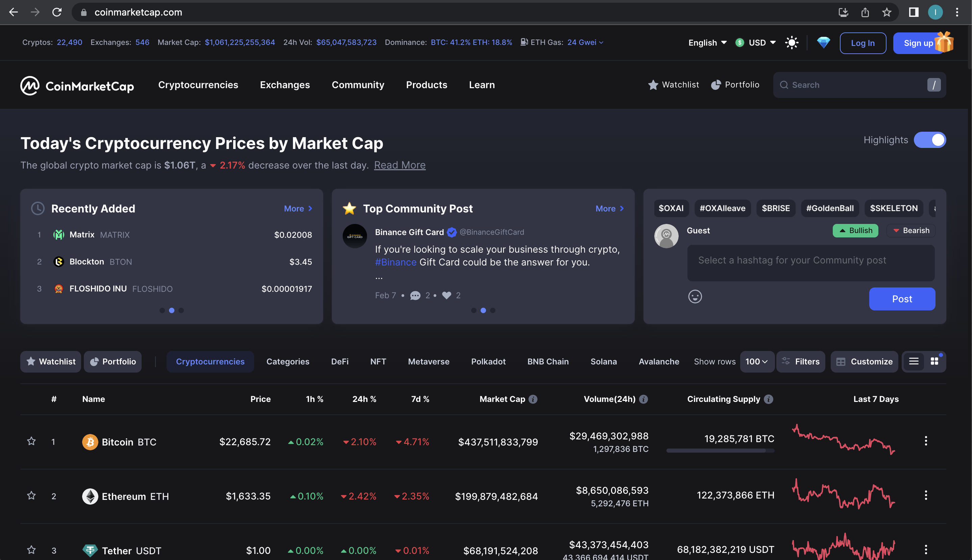Click the Market Cap info icon
This screenshot has height=560, width=972.
point(533,399)
